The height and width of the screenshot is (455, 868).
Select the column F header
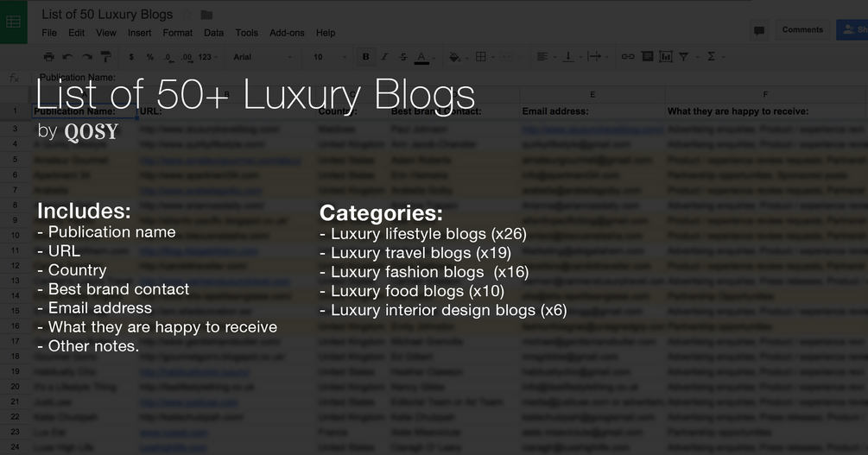pyautogui.click(x=765, y=95)
